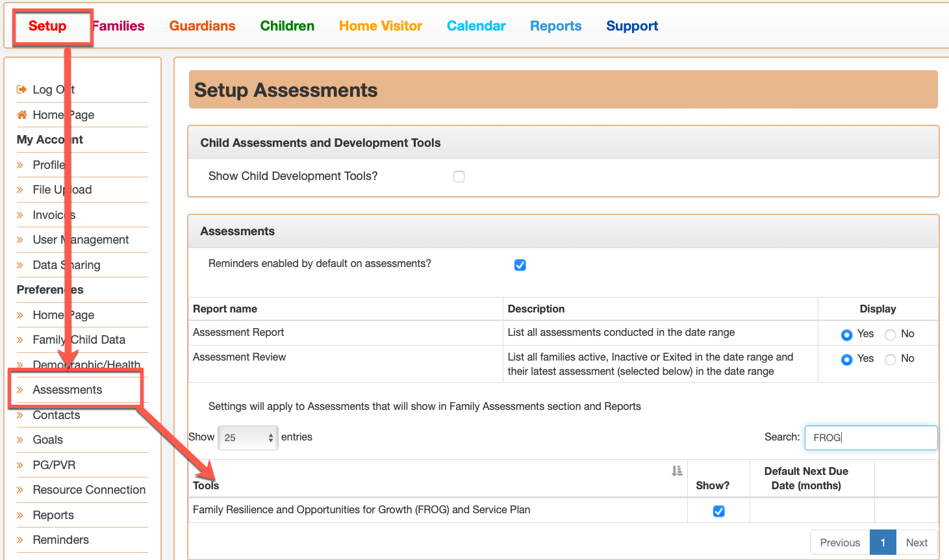The width and height of the screenshot is (949, 560).
Task: Click the chevron icon beside Assessments
Action: (20, 390)
